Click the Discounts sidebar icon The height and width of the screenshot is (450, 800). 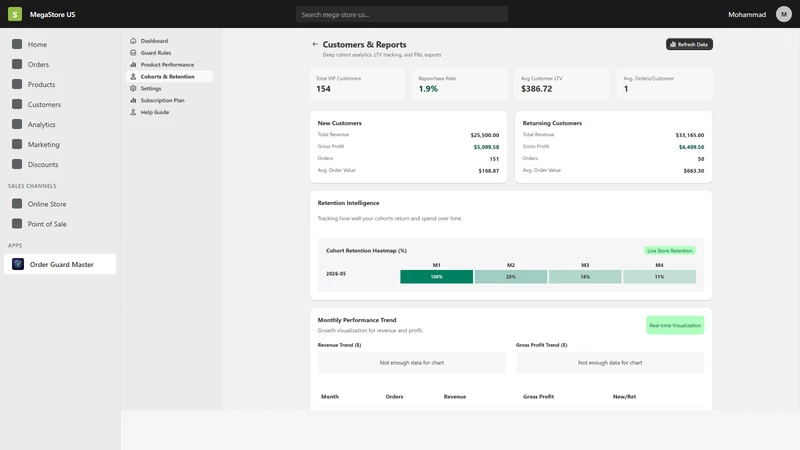(x=17, y=164)
